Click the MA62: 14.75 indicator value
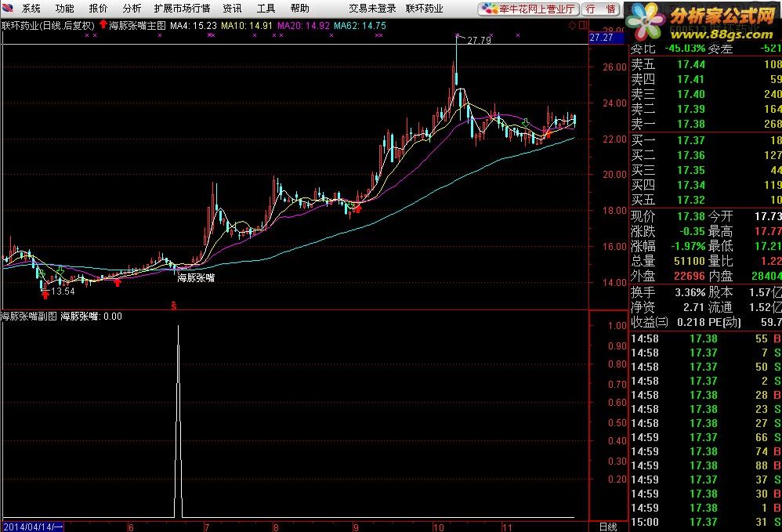This screenshot has width=782, height=532. [360, 25]
